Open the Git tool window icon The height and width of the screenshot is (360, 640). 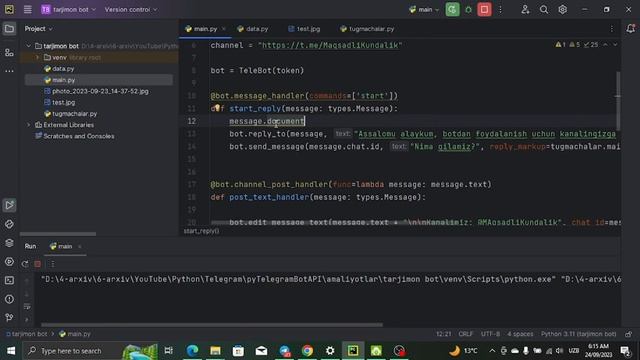[9, 317]
